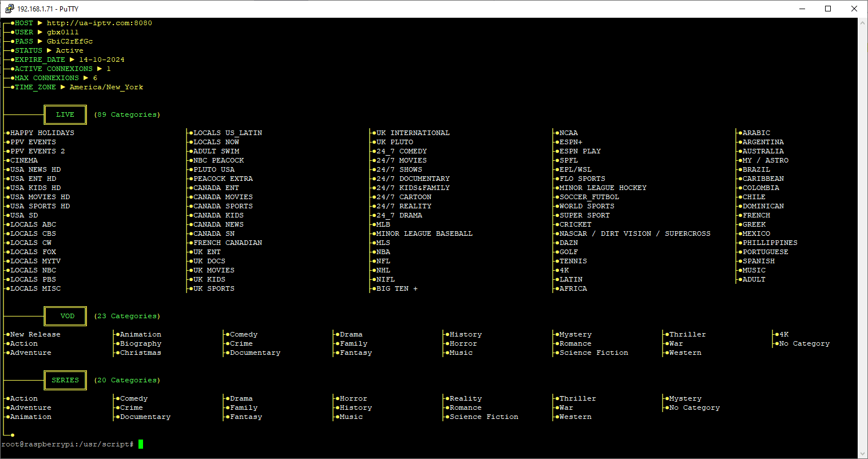Viewport: 868px width, 459px height.
Task: Click the '(89 Categories)' count
Action: click(127, 114)
